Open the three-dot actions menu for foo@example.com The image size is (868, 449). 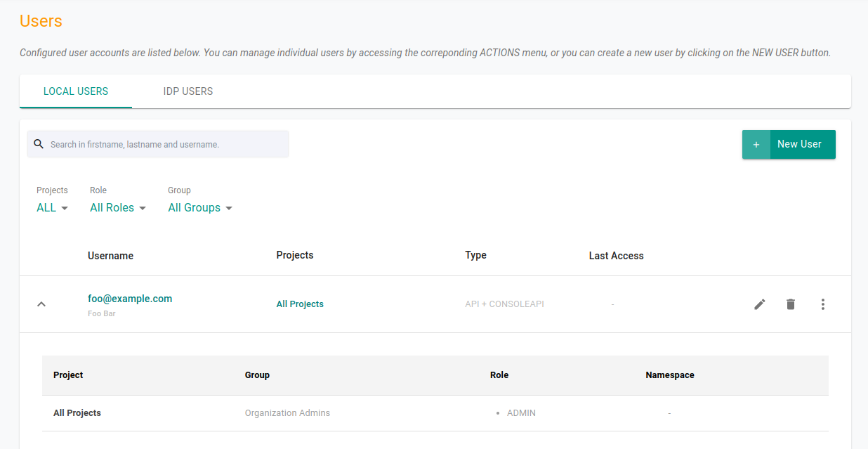823,304
